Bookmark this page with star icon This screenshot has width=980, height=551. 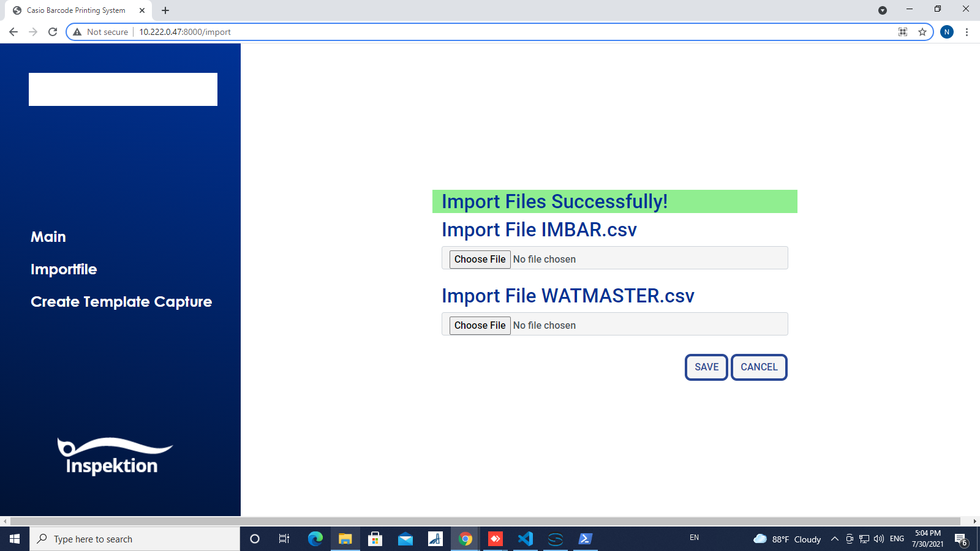pyautogui.click(x=922, y=32)
